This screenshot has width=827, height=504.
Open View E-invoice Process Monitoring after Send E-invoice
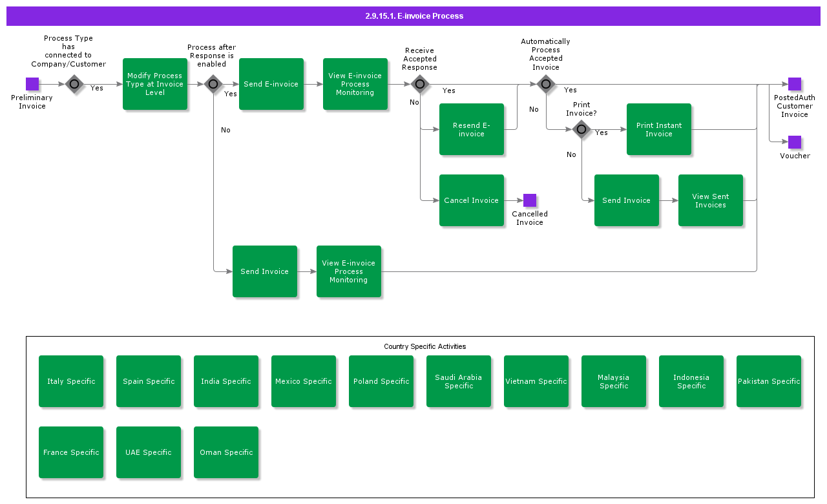pyautogui.click(x=355, y=84)
